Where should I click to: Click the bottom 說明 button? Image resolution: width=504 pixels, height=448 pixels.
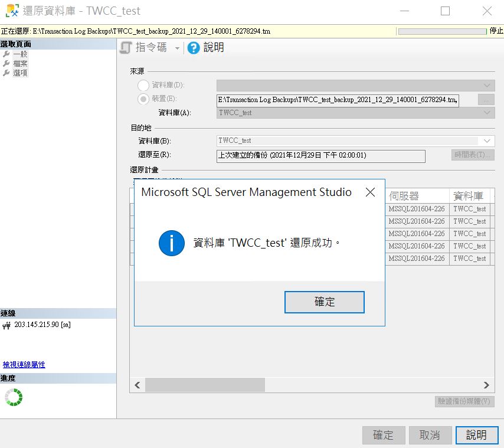tap(477, 435)
